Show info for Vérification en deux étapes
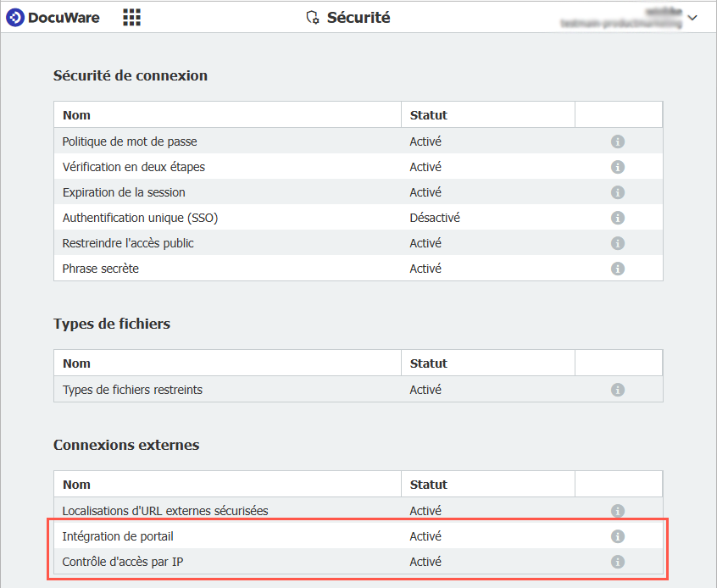The height and width of the screenshot is (588, 717). pos(618,167)
